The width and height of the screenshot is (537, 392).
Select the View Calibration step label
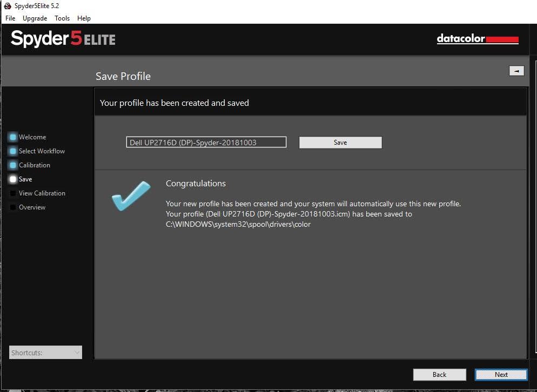point(42,193)
